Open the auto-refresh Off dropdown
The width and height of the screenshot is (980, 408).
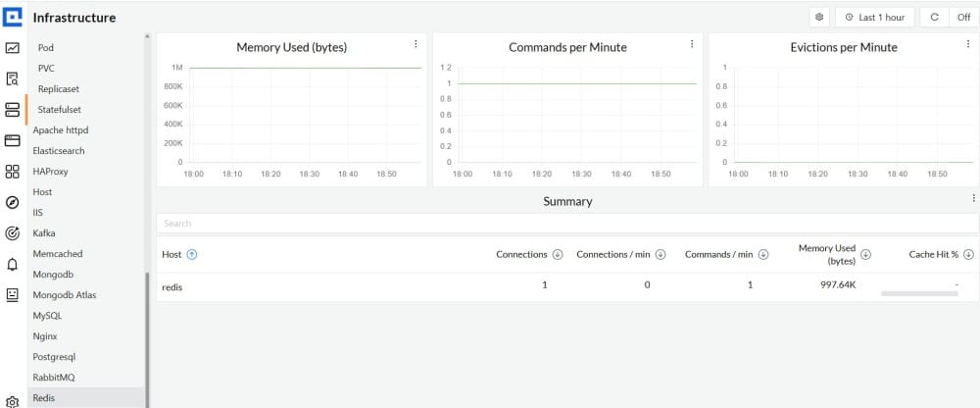963,17
